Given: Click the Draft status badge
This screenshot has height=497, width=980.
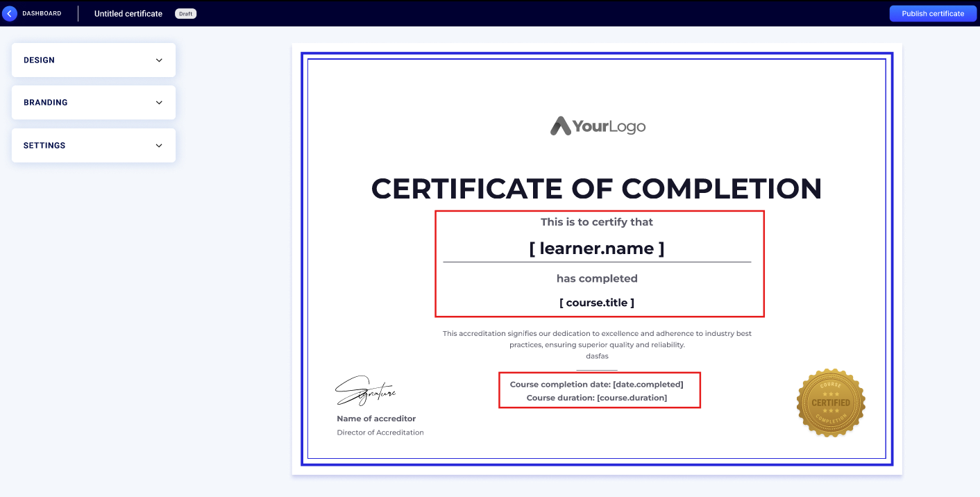Looking at the screenshot, I should [185, 14].
